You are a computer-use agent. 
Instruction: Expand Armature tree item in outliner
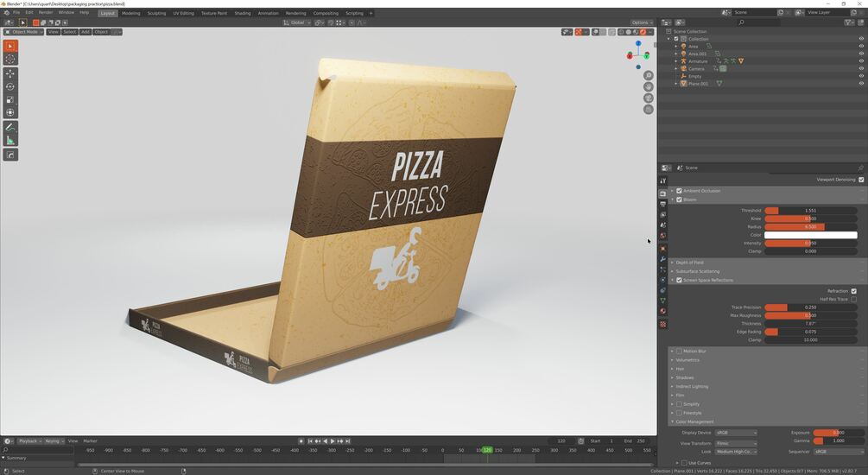coord(676,61)
